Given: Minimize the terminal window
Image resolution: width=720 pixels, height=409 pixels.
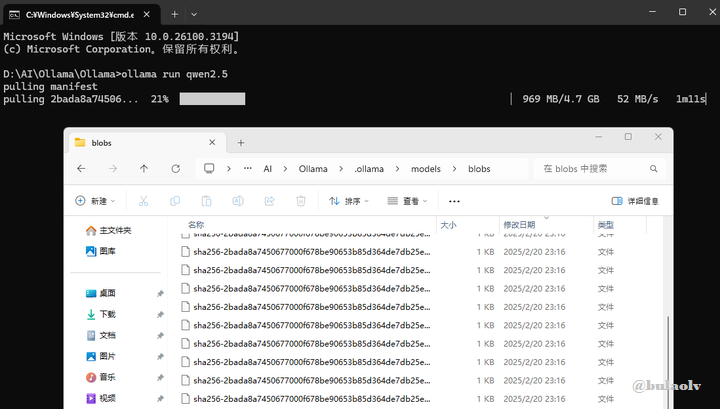Looking at the screenshot, I should click(652, 12).
